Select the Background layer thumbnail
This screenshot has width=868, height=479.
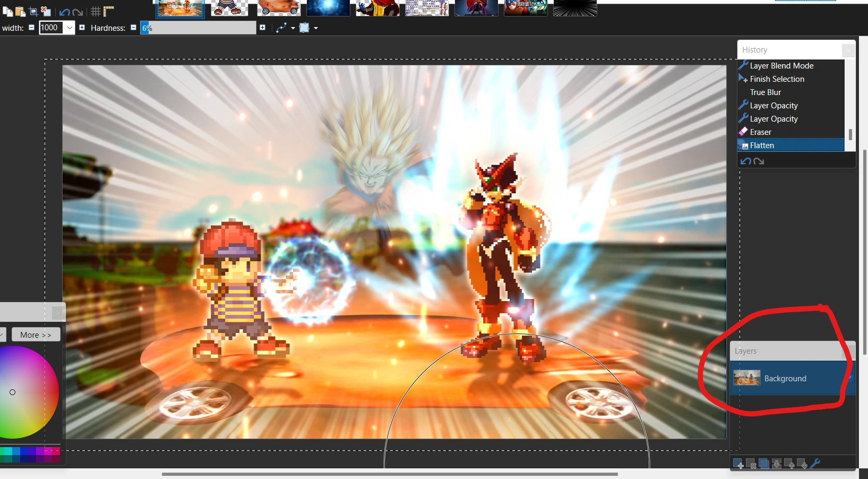747,378
